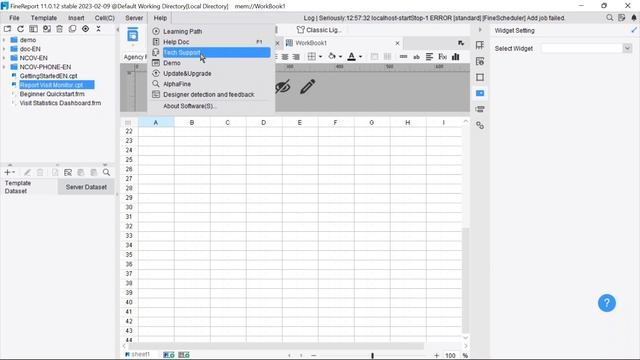The width and height of the screenshot is (640, 360).
Task: Click the dataset preview icon
Action: coord(68,172)
